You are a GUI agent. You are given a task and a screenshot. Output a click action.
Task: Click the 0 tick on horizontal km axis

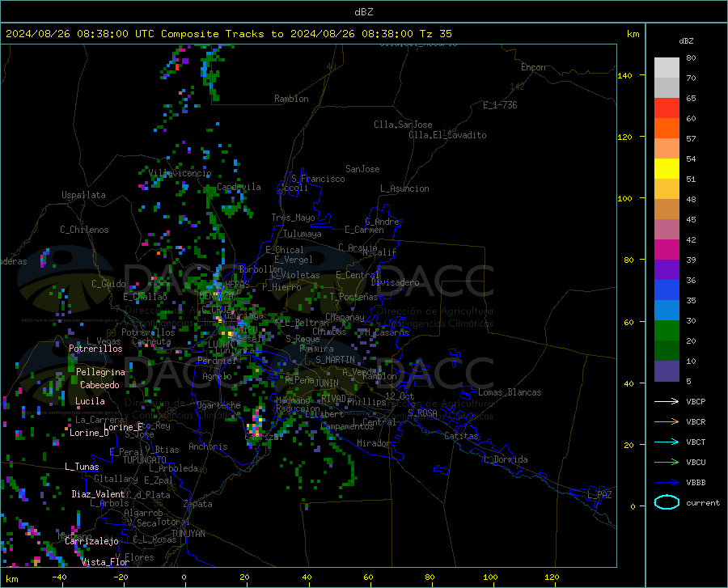click(184, 577)
